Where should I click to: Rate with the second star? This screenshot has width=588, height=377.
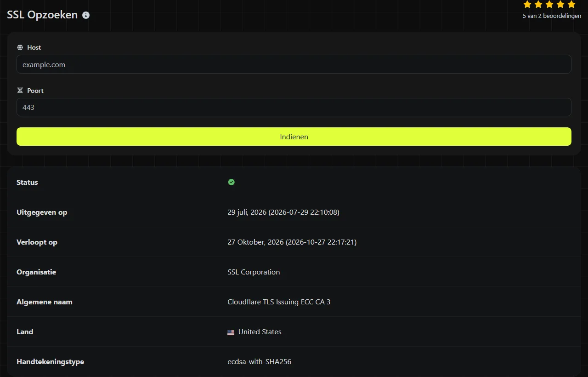[x=538, y=4]
